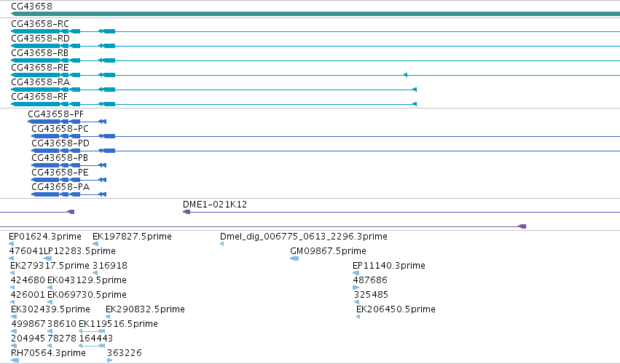Select the EK302439.5prime feature
The height and width of the screenshot is (364, 620).
coord(50,309)
